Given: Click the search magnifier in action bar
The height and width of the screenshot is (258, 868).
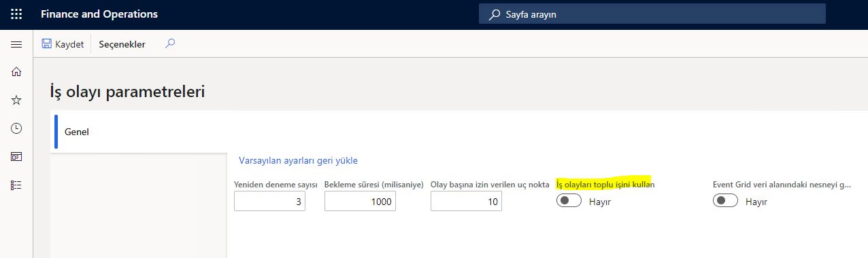Looking at the screenshot, I should [170, 44].
